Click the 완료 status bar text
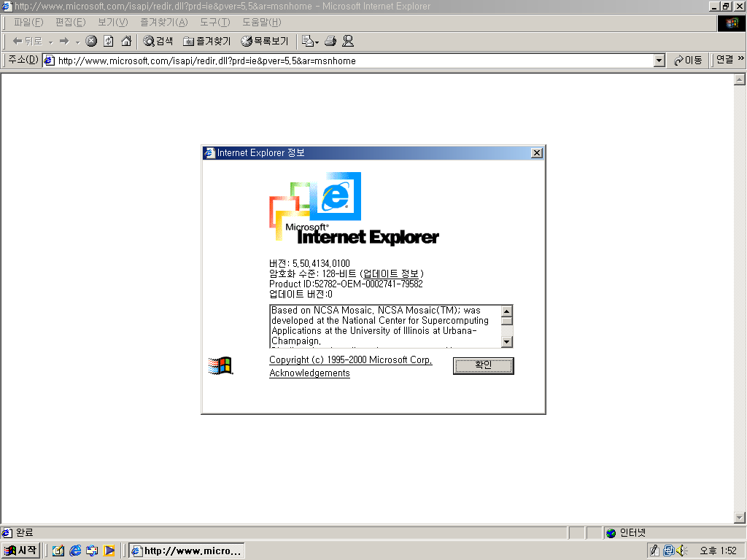 click(24, 533)
